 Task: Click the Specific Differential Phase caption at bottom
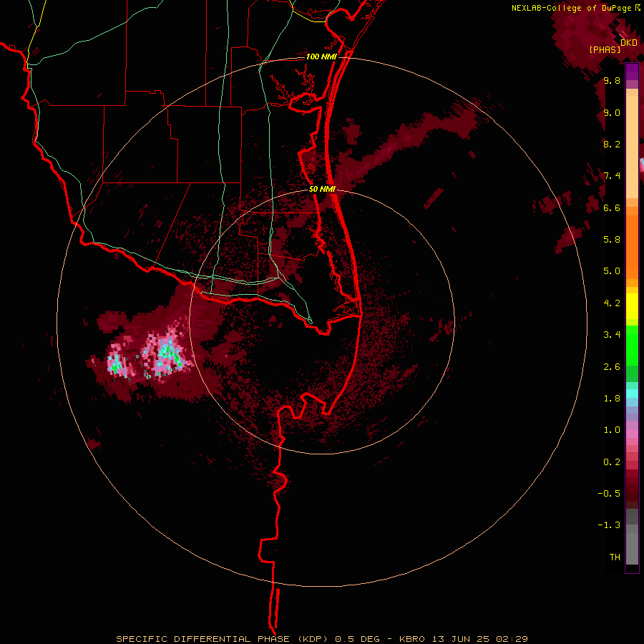point(321,639)
